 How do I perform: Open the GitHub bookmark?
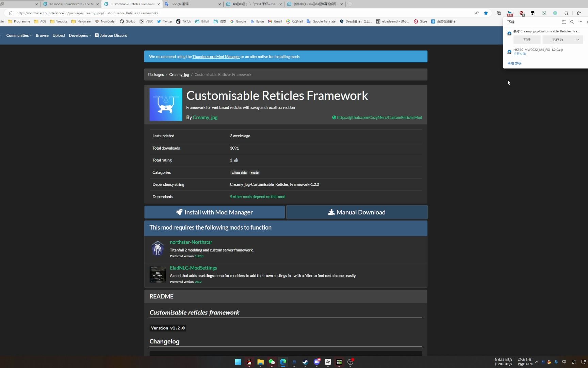click(x=128, y=21)
